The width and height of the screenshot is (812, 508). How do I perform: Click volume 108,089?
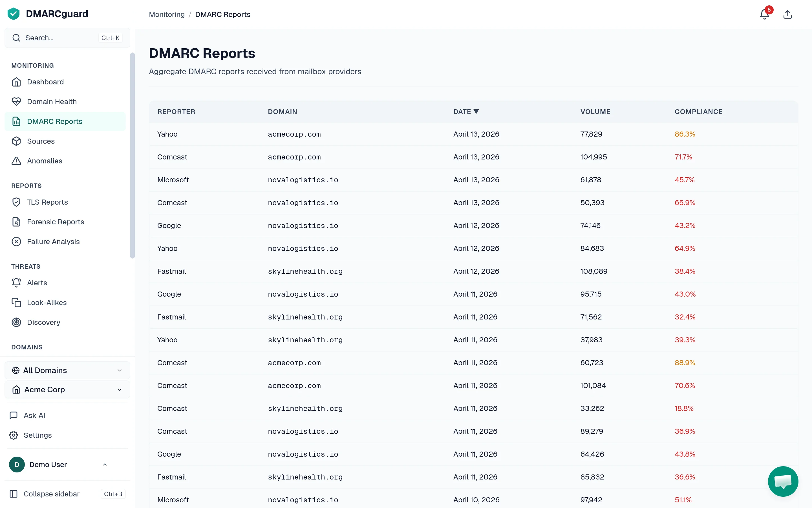pos(593,271)
